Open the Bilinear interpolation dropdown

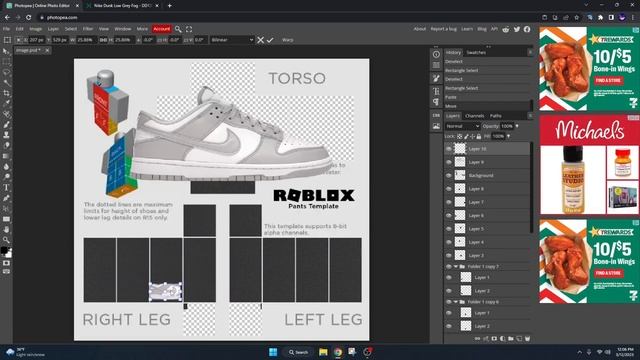point(232,40)
